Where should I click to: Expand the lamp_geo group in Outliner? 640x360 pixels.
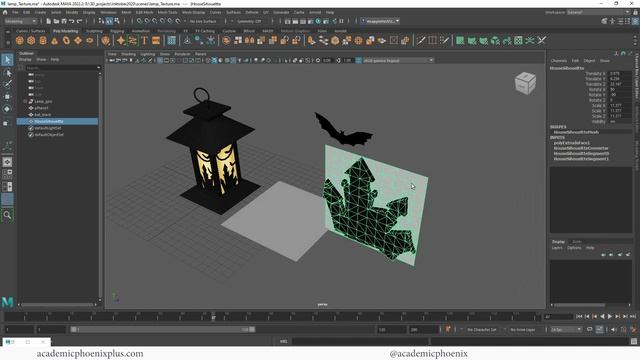coord(25,101)
